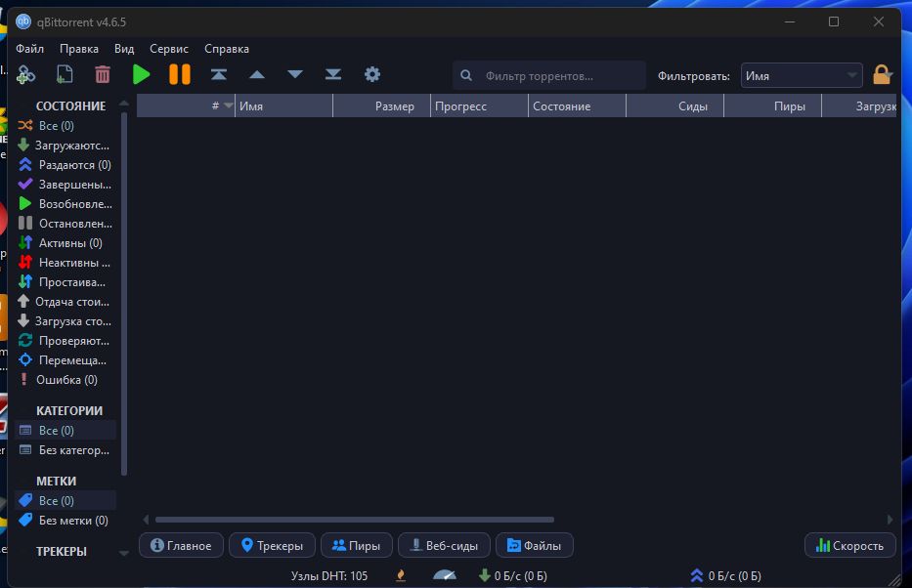Click the fire icon in status bar

click(x=400, y=575)
